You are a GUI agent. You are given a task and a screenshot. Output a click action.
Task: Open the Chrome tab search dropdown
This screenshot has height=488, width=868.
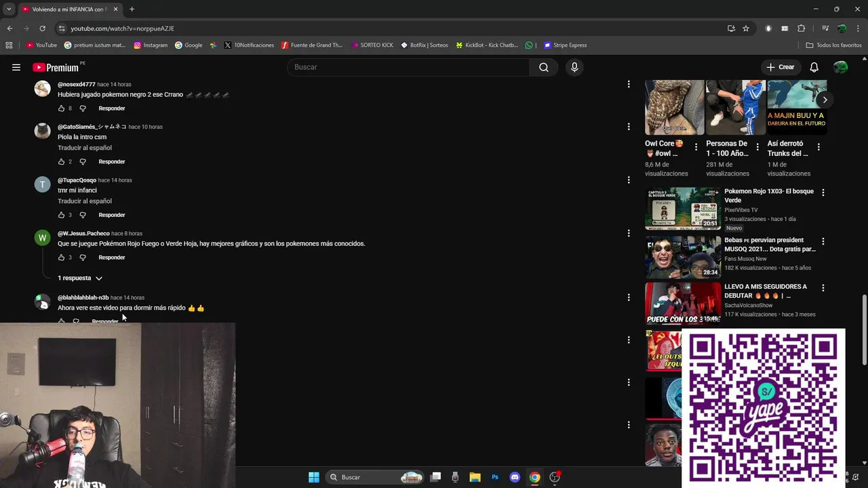tap(8, 9)
